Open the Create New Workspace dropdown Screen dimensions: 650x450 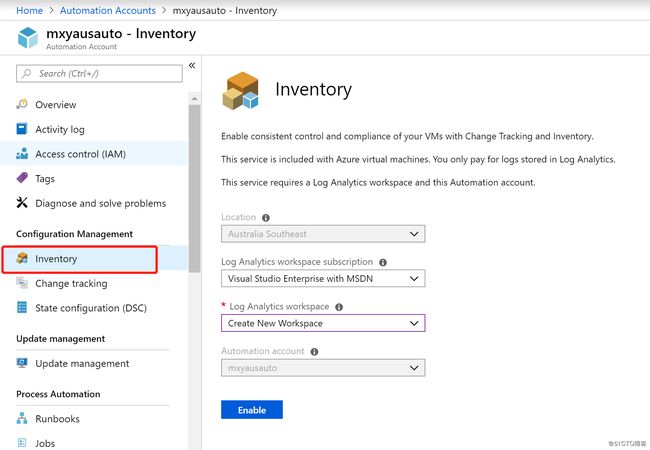point(323,323)
